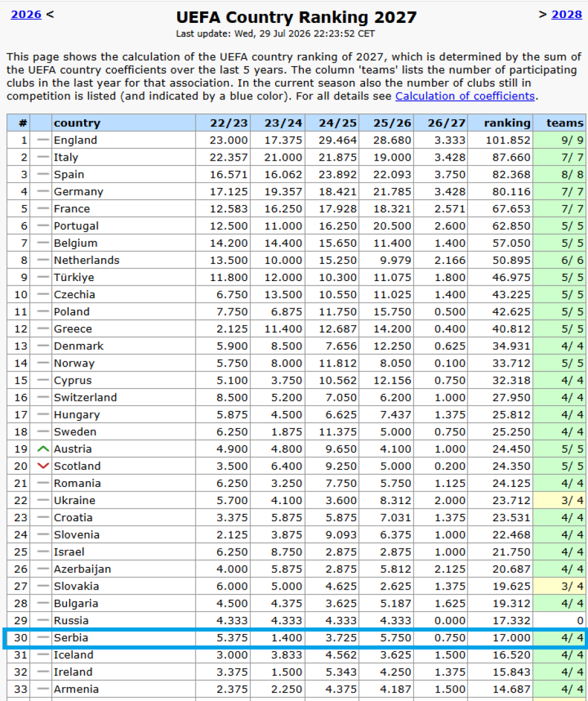Click the dash icon beside Armenia

point(43,689)
